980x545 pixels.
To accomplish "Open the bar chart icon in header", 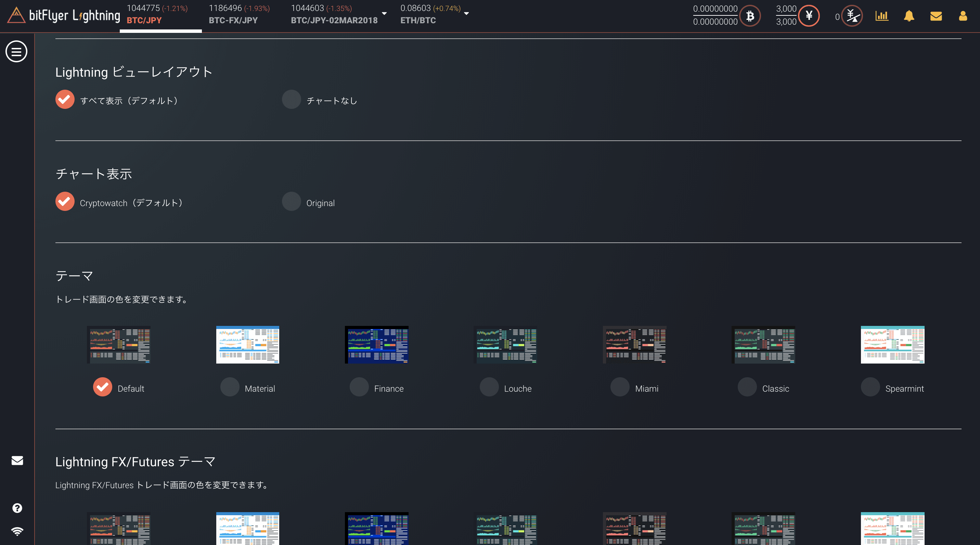I will pos(881,16).
